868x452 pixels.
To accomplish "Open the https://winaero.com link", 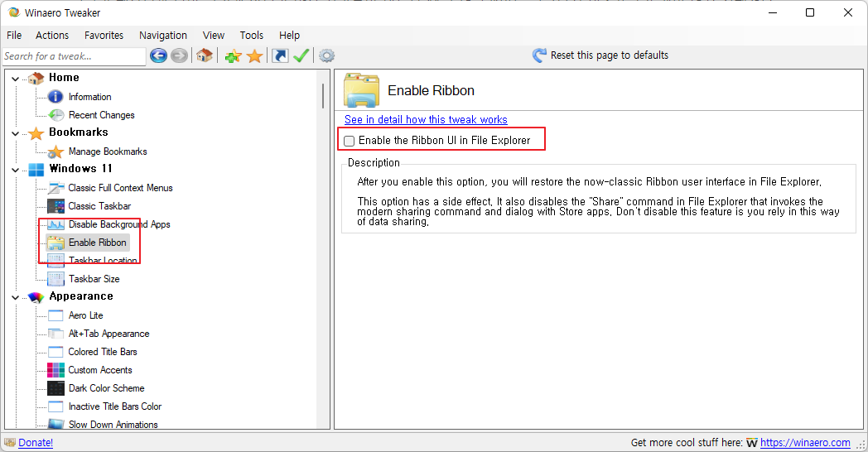I will [x=805, y=443].
